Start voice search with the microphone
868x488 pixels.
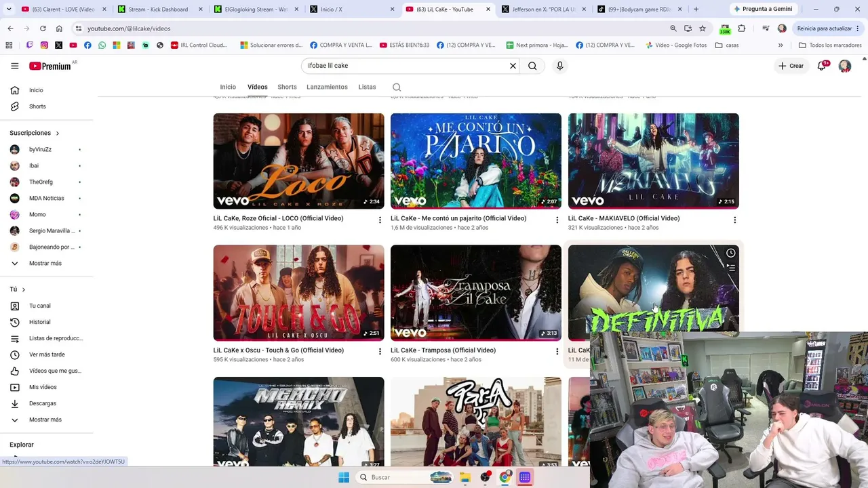[x=559, y=66]
